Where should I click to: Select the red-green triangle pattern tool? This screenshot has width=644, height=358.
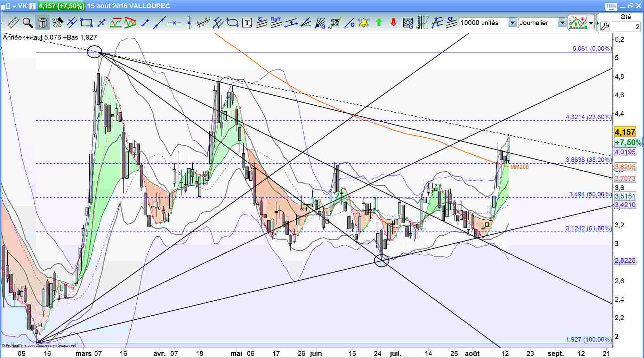point(130,23)
